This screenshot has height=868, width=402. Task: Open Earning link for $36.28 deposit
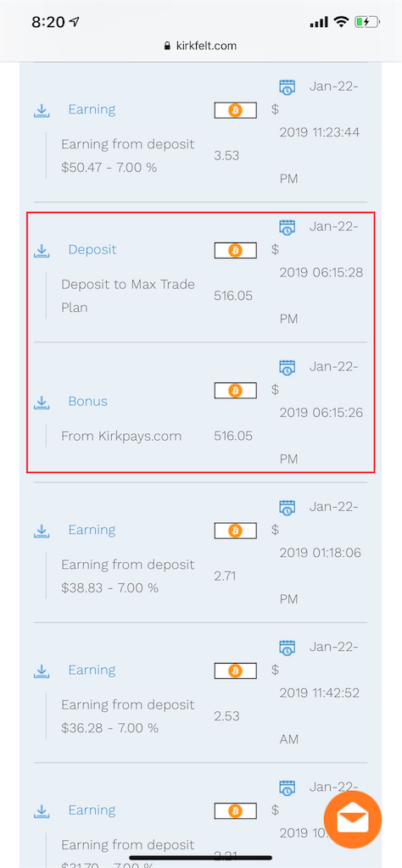[x=92, y=670]
